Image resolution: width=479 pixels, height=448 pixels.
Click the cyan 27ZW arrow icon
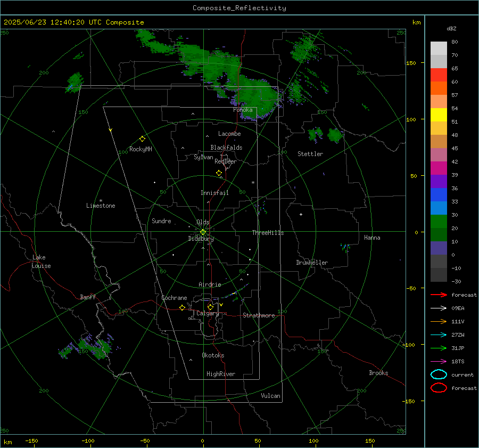point(439,335)
